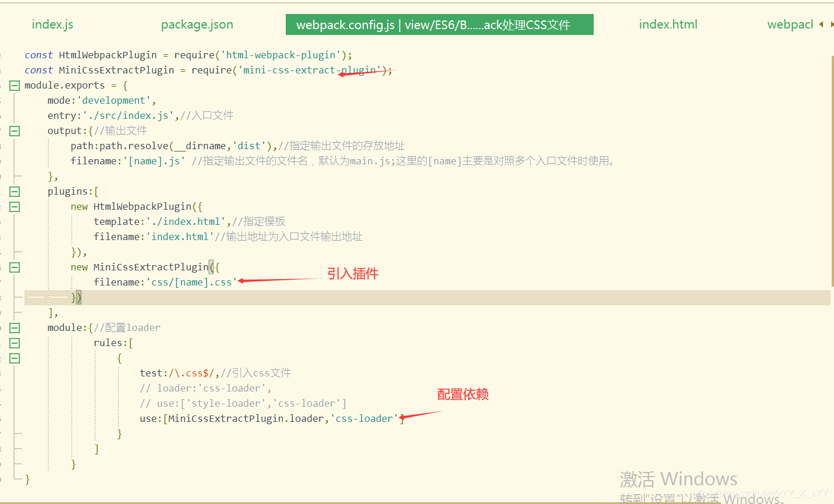
Task: Click the 'html-webpack-plugin' require string
Action: pos(281,55)
